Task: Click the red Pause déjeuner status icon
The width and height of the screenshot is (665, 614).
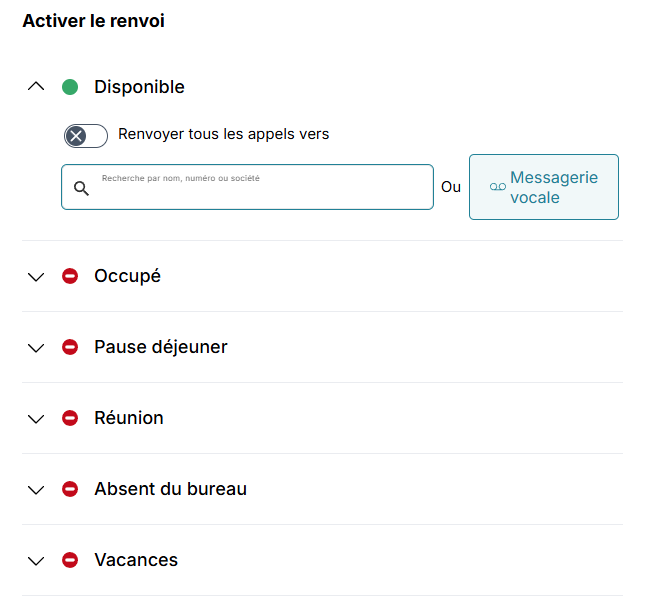Action: (x=70, y=347)
